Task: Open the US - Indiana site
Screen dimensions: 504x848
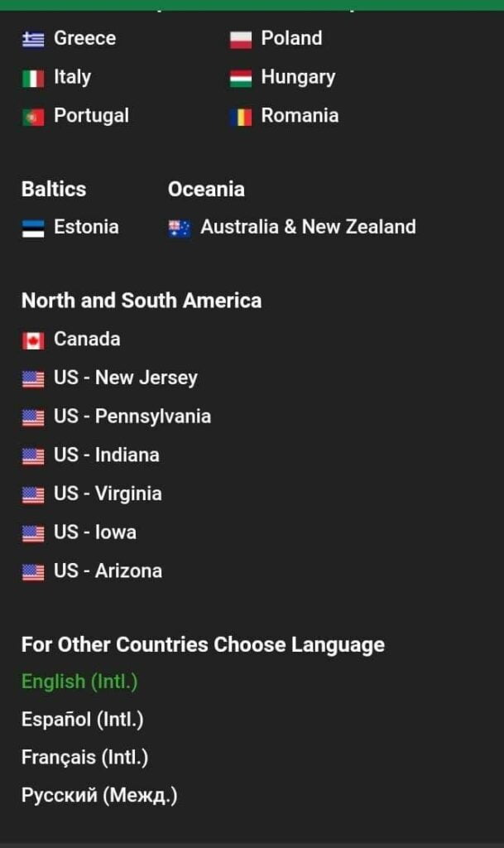Action: (x=106, y=455)
